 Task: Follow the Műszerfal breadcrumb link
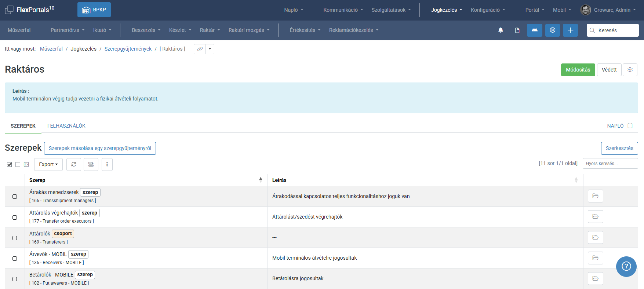(x=51, y=49)
